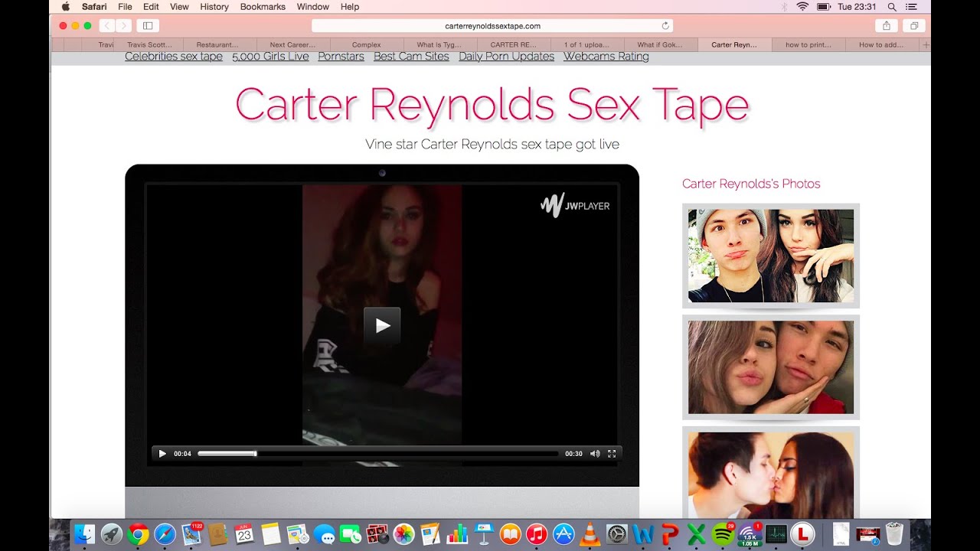Click the JW Player logo

coord(575,205)
